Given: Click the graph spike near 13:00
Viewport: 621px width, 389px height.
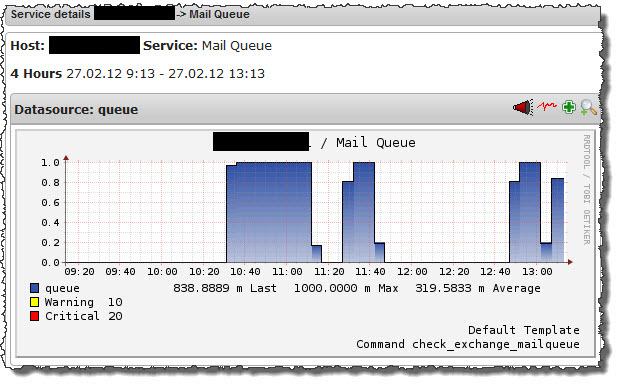Looking at the screenshot, I should pyautogui.click(x=530, y=212).
